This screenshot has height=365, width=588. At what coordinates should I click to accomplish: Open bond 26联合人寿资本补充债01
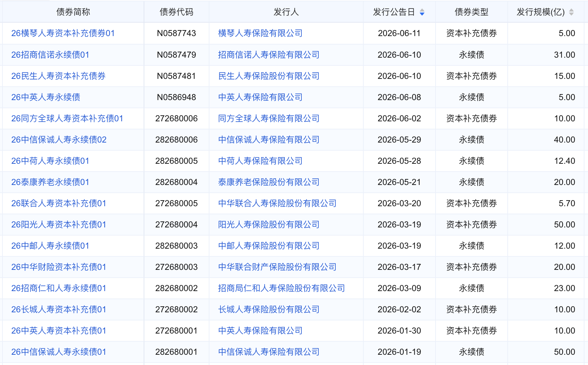tap(59, 203)
